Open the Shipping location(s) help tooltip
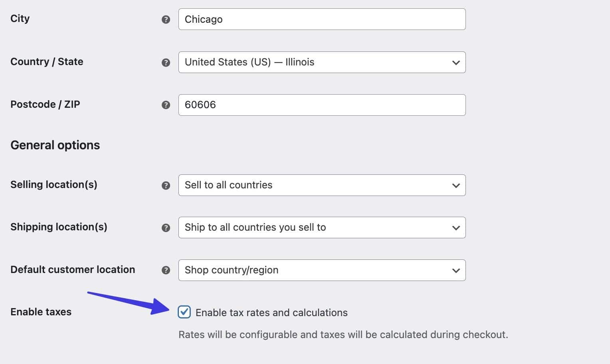This screenshot has width=610, height=364. coord(165,227)
